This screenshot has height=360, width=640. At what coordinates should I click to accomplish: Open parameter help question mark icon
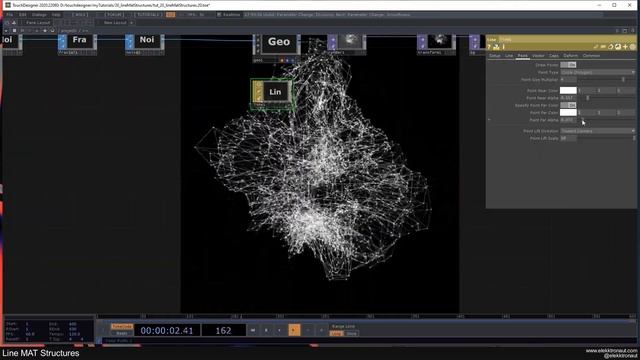click(x=489, y=47)
